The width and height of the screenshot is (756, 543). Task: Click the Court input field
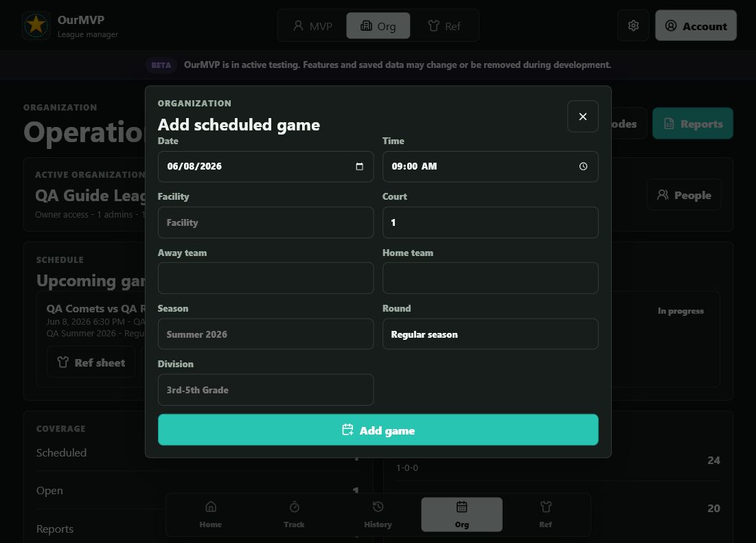490,222
